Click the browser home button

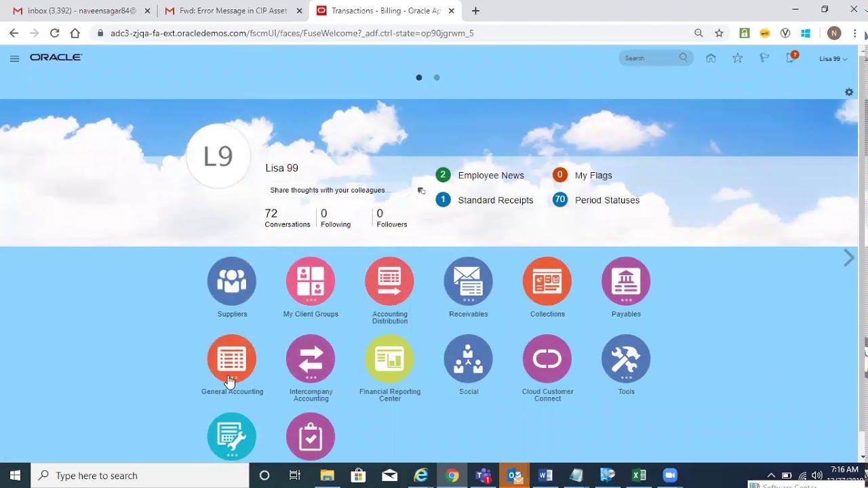click(75, 33)
